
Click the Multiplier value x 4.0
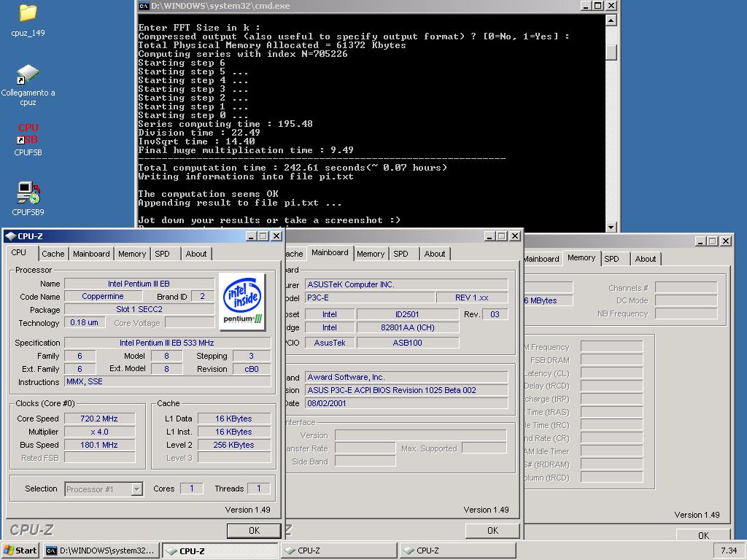pos(99,432)
